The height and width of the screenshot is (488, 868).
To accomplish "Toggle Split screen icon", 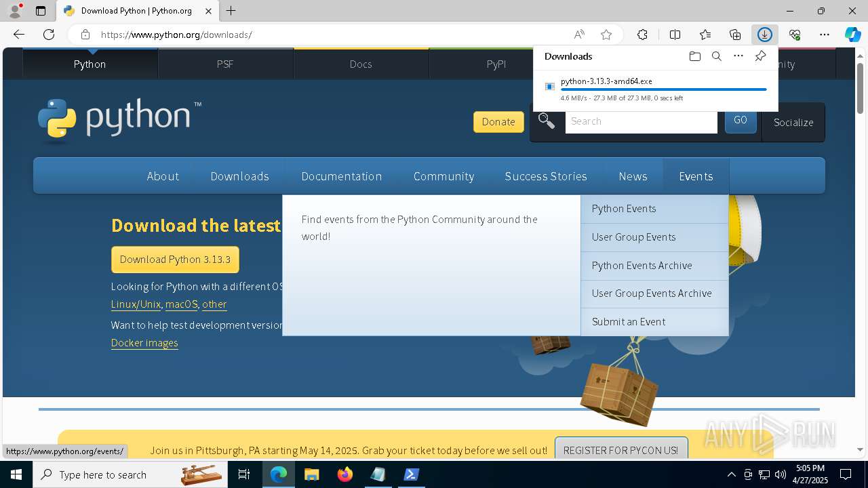I will [x=675, y=35].
